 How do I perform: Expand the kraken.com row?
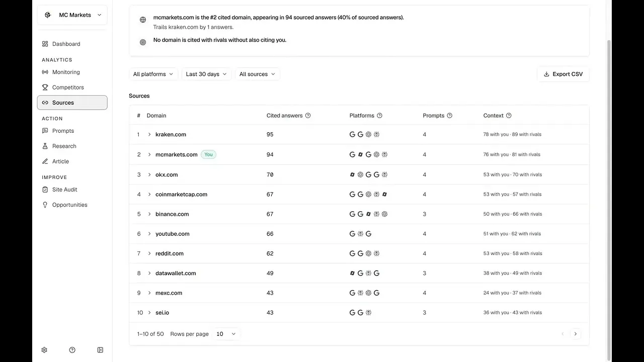tap(149, 135)
